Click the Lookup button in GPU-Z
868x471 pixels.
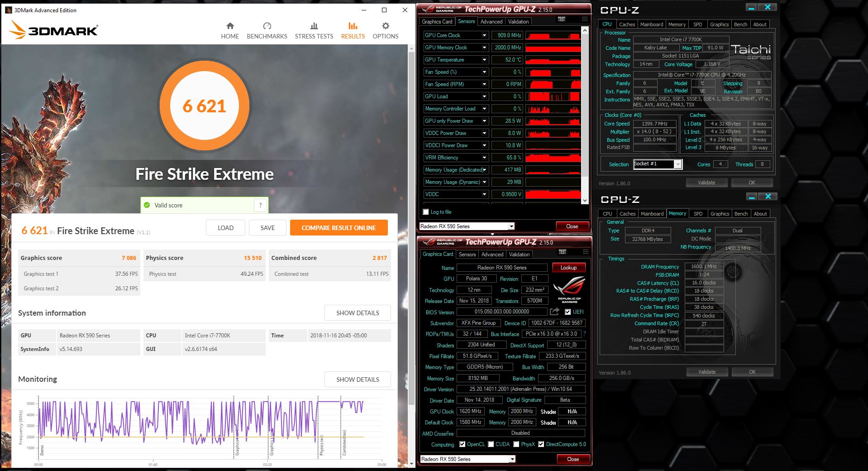click(568, 268)
